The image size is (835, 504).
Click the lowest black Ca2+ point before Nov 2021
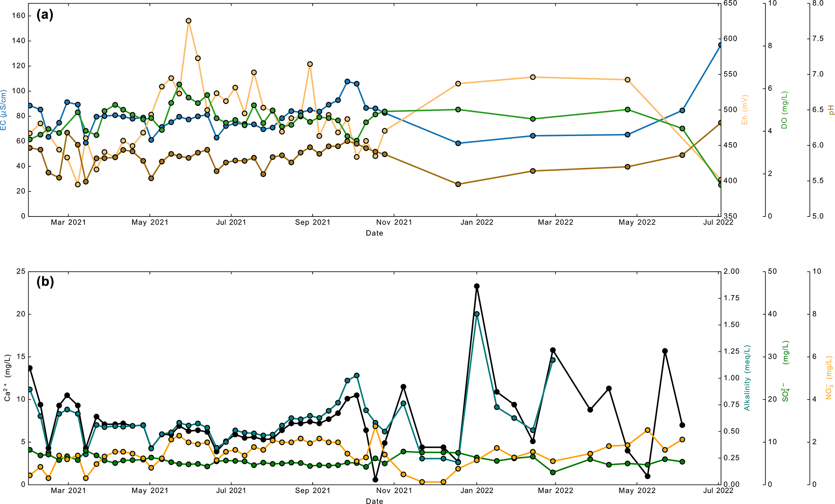click(375, 480)
